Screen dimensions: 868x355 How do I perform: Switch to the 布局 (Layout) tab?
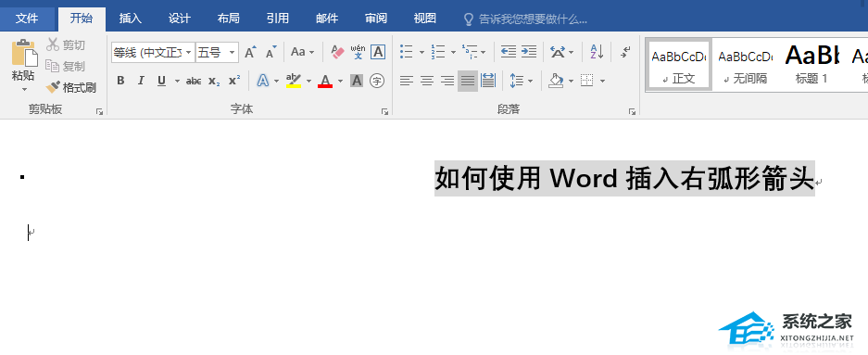(228, 19)
